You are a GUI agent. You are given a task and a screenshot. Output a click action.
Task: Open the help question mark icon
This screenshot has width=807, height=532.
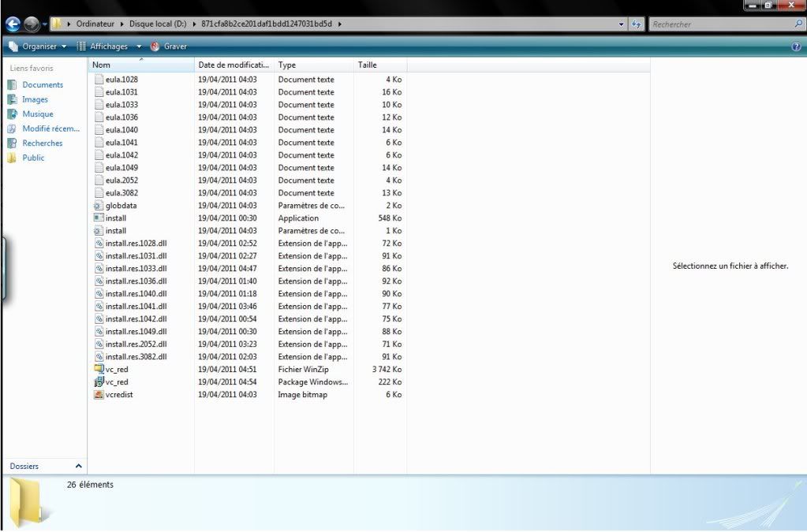coord(796,47)
